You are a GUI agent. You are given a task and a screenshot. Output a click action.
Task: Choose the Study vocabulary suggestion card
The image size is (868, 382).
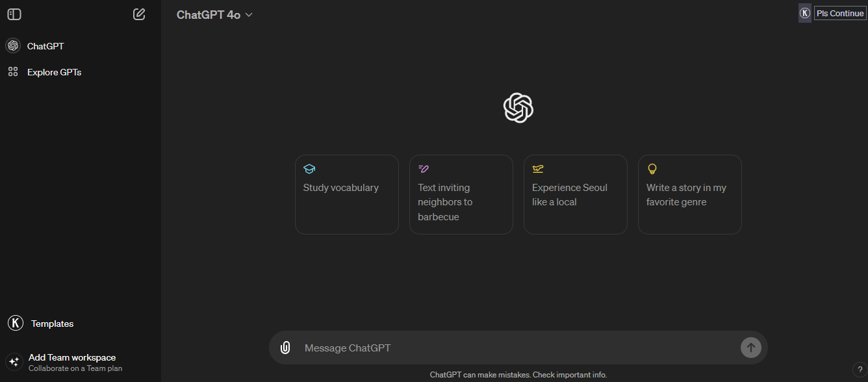coord(347,194)
